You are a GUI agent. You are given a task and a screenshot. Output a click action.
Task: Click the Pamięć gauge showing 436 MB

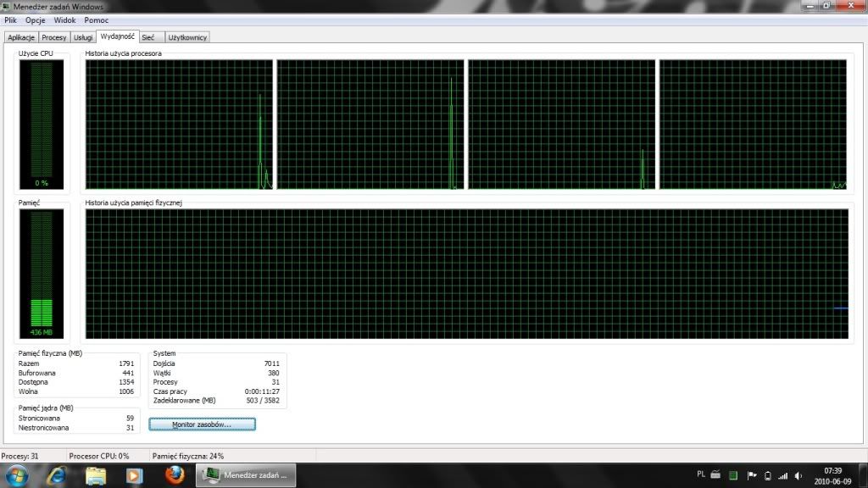[x=42, y=274]
